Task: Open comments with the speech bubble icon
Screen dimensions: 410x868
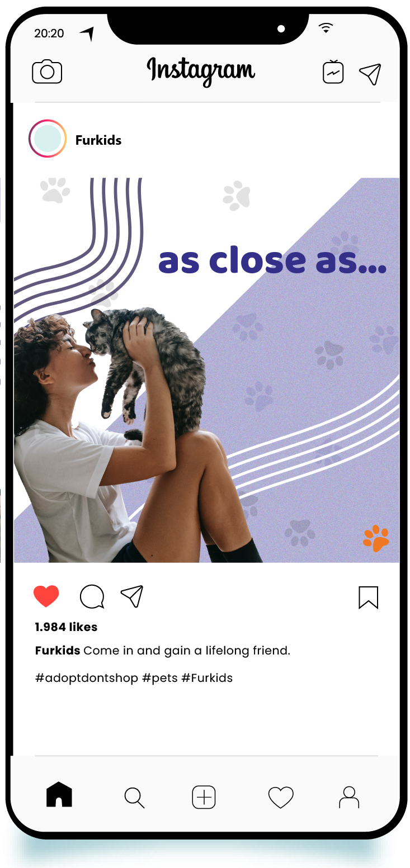Action: (92, 596)
